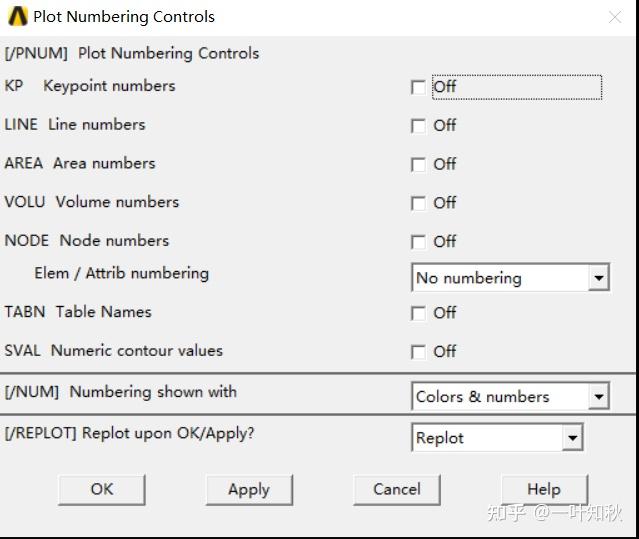
Task: Click the Colors & numbers dropdown arrow
Action: coord(598,397)
